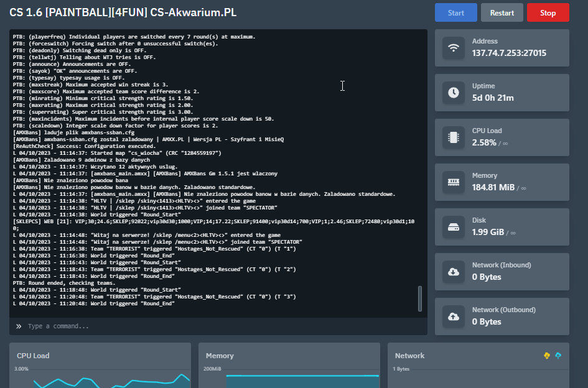
Task: Click the last console line at 11:20:48 Round_End
Action: pos(94,303)
